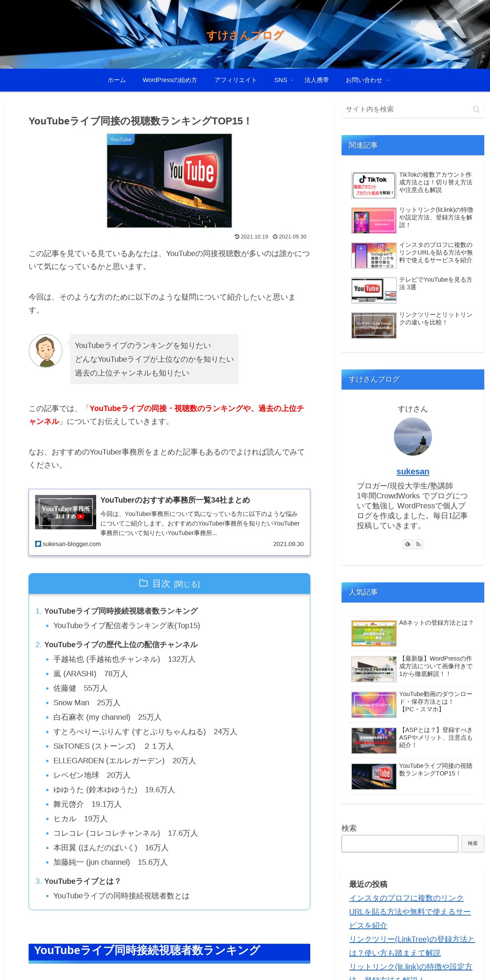The height and width of the screenshot is (980, 490).
Task: Open the ホーム menu item
Action: pyautogui.click(x=116, y=80)
